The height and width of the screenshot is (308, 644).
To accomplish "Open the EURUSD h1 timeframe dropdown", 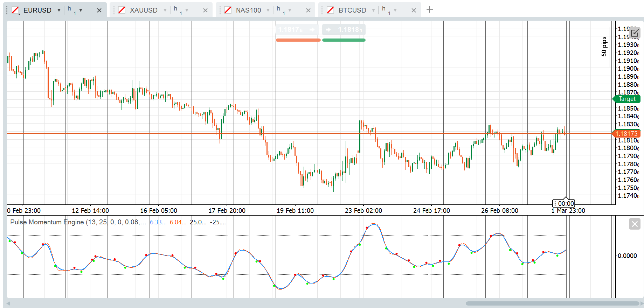I will coord(81,10).
